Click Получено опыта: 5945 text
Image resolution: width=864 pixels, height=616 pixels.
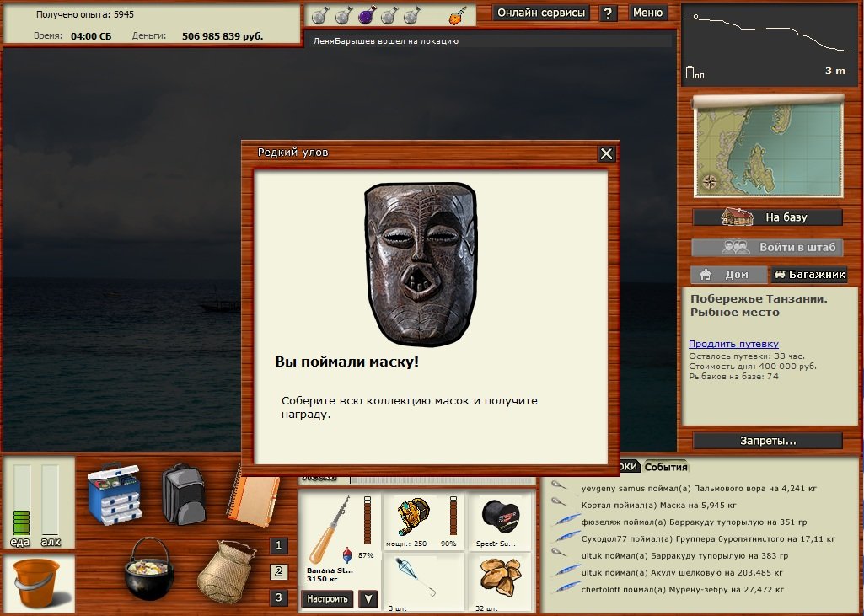tap(85, 14)
